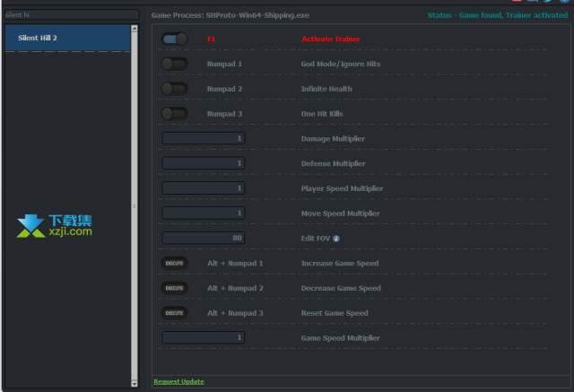Click the Alt + Numpad 1 hotkey label
The height and width of the screenshot is (392, 574).
click(x=235, y=263)
